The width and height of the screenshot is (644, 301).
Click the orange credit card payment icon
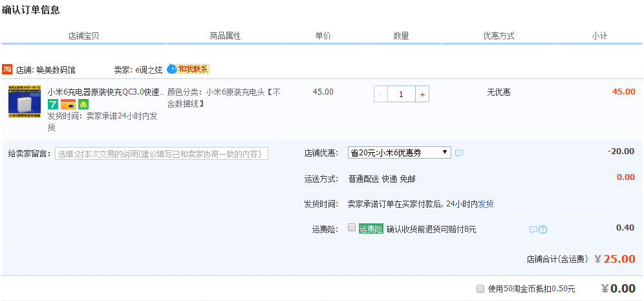point(68,104)
